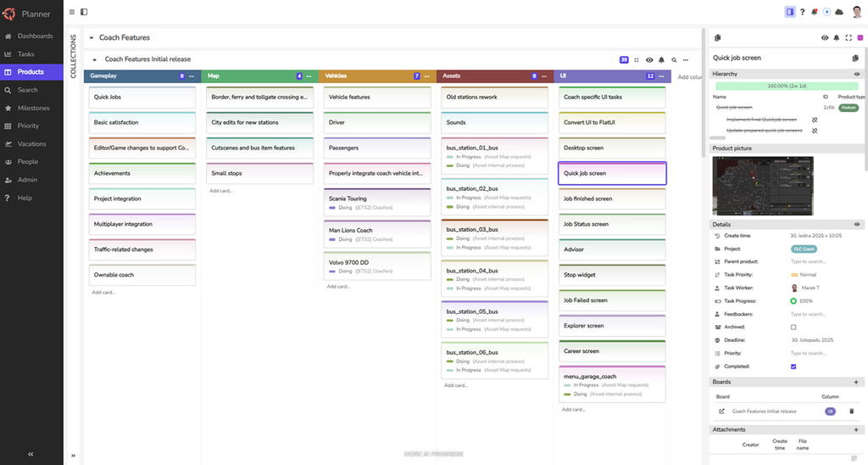868x465 pixels.
Task: Toggle the board visibility eye icon
Action: pyautogui.click(x=649, y=60)
